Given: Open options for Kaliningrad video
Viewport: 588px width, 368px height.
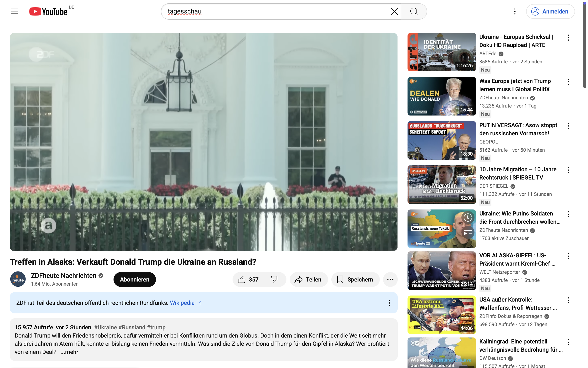Looking at the screenshot, I should [568, 342].
